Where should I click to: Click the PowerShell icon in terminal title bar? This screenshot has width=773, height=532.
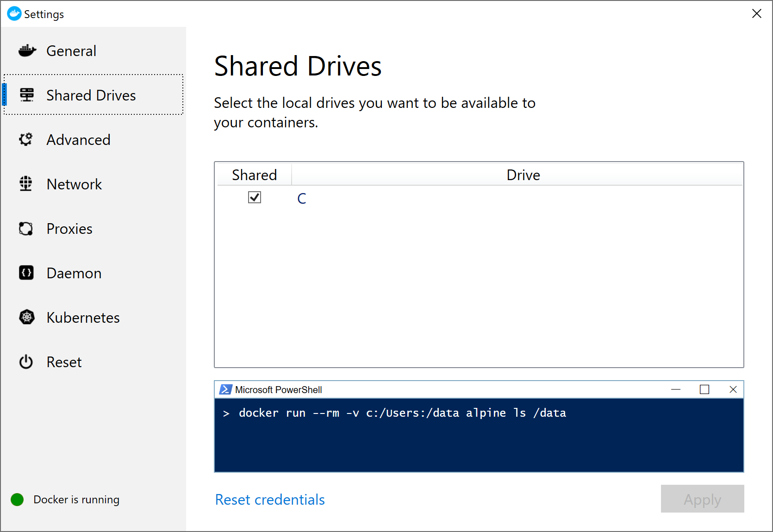(225, 389)
